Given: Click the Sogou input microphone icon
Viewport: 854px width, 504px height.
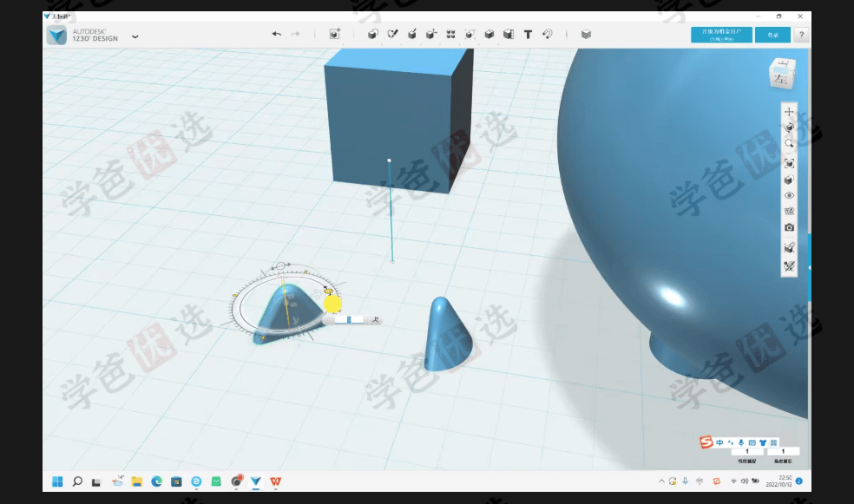Looking at the screenshot, I should pos(741,442).
